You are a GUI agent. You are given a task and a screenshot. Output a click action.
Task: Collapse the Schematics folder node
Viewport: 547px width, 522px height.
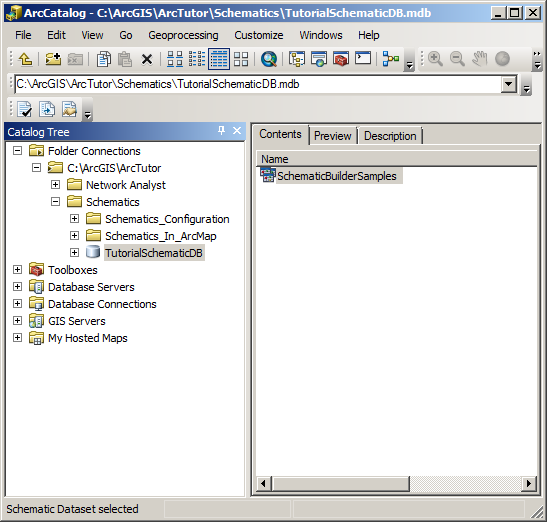click(x=55, y=202)
